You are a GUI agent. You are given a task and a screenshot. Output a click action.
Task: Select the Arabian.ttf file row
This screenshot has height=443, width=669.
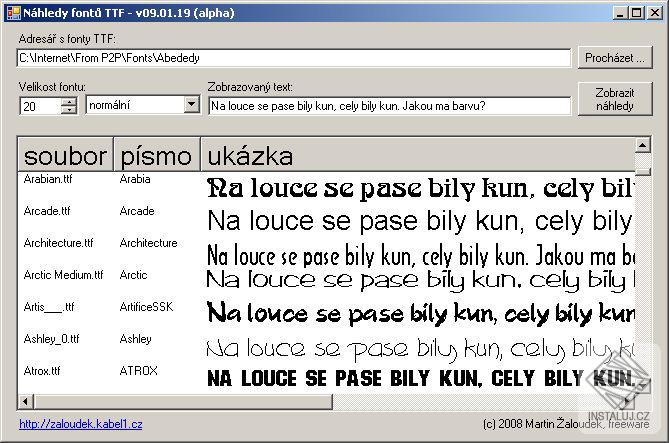(48, 179)
